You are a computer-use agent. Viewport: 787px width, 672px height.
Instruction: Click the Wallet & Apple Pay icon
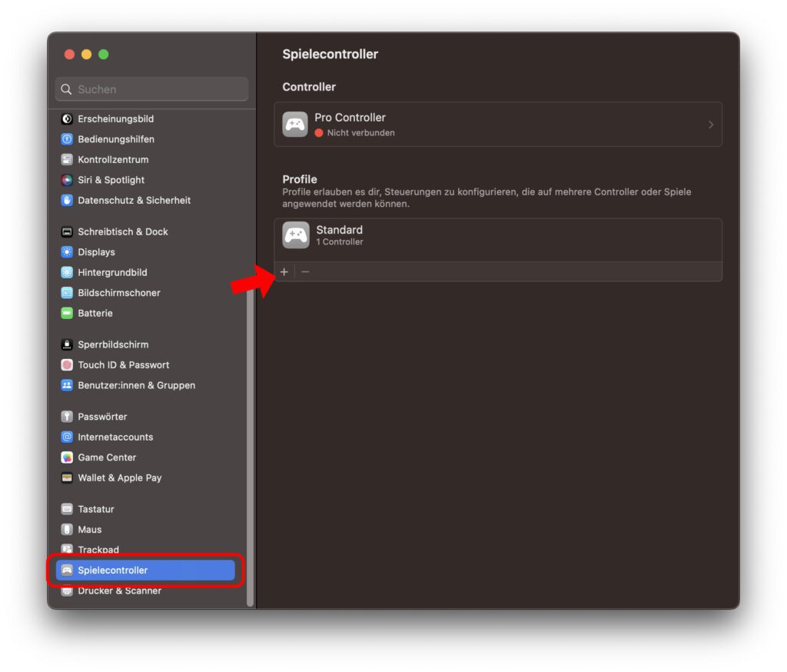67,477
